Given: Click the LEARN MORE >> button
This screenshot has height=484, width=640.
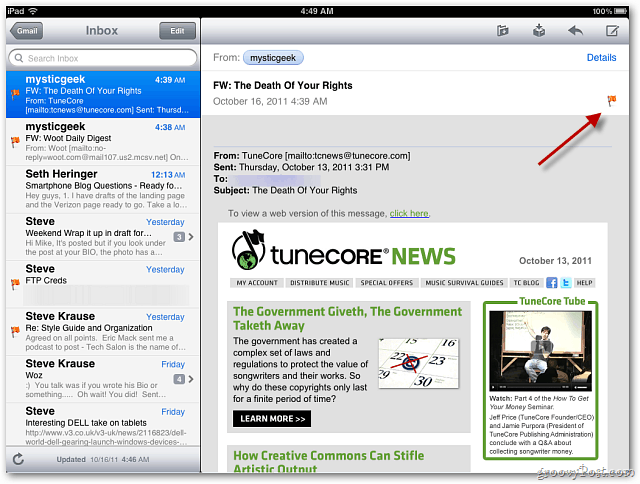Looking at the screenshot, I should click(x=272, y=419).
